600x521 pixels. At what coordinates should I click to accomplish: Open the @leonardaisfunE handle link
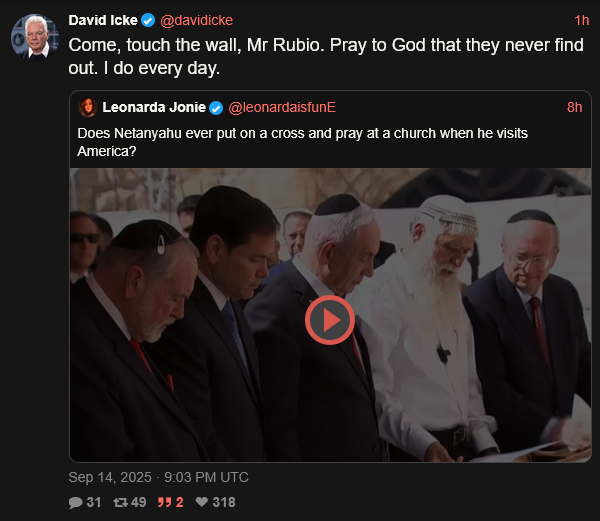(x=282, y=107)
